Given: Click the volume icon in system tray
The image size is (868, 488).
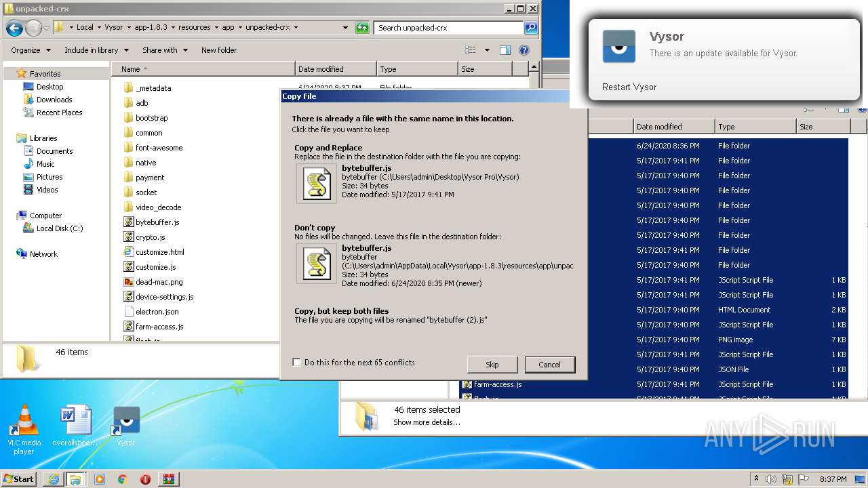Looking at the screenshot, I should point(772,479).
